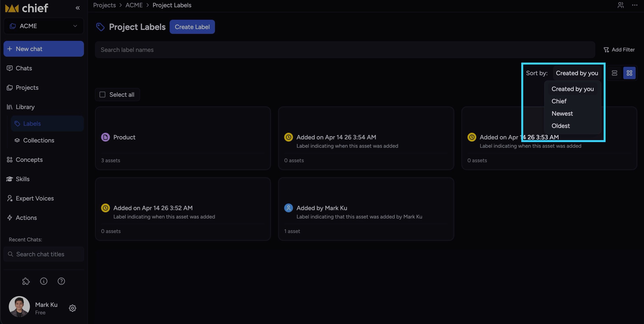Click 'Label indicating that this asset was added by Mark Ku'
The width and height of the screenshot is (644, 324).
(359, 217)
